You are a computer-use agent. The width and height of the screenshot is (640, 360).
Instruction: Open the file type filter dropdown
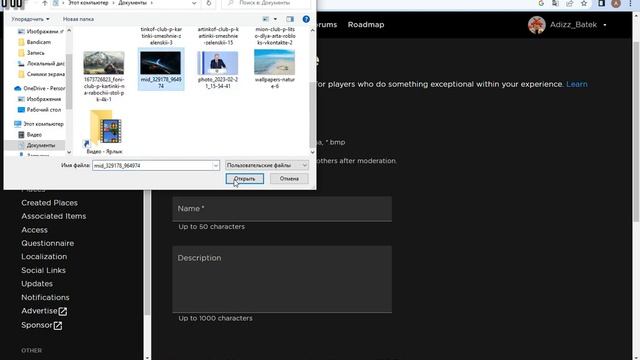(x=267, y=165)
